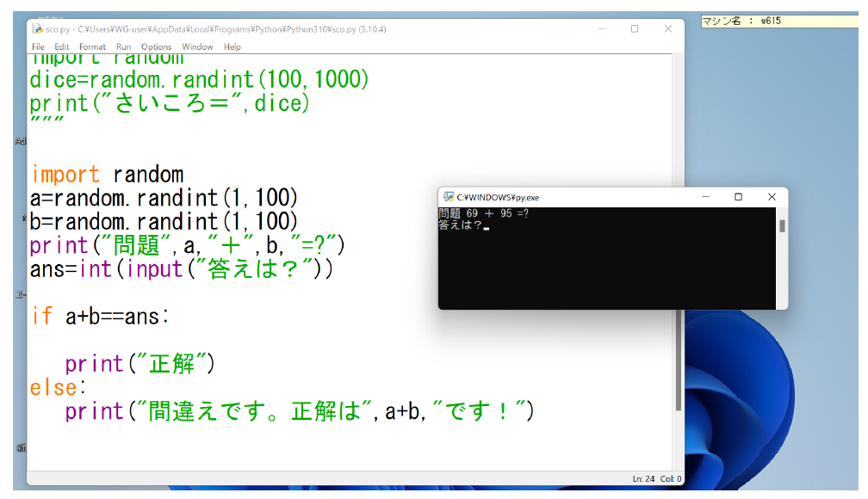Viewport: 868px width, 499px height.
Task: Open the Format menu
Action: point(92,46)
